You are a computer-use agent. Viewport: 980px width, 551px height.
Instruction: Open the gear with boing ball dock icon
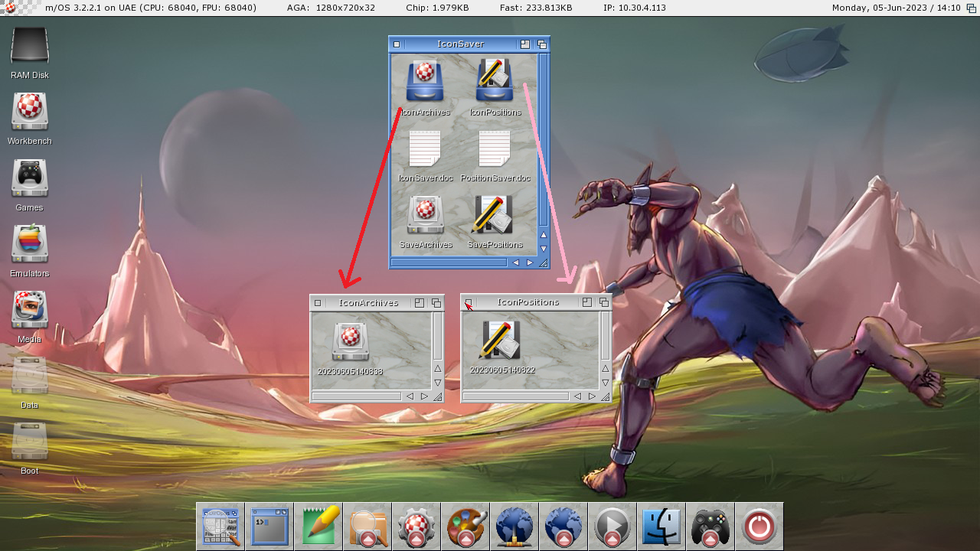tap(416, 527)
